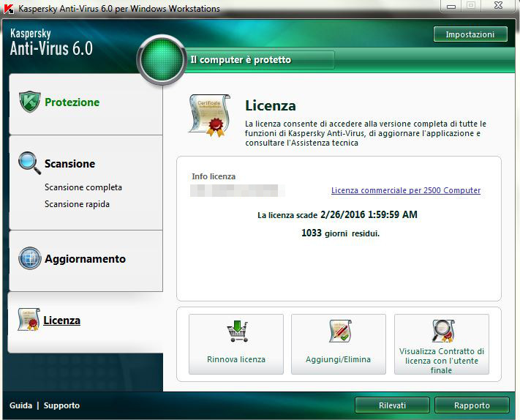Click the Kaspersky title bar logo icon
The width and height of the screenshot is (520, 420).
click(x=9, y=8)
